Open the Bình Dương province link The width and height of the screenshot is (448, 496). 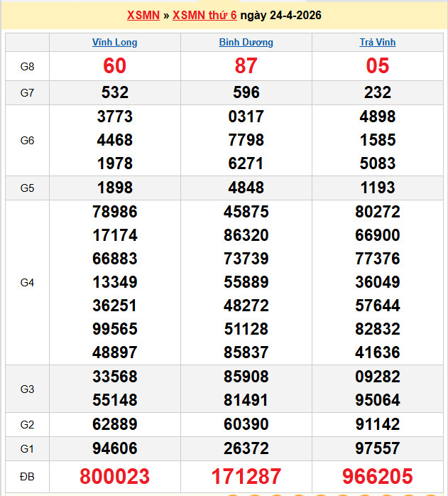tap(246, 43)
